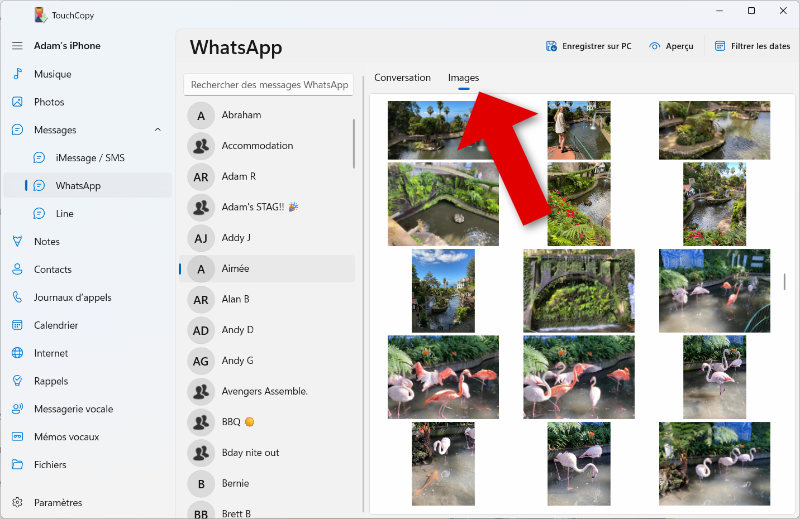Select the flamingo with orange koi photo
800x519 pixels.
coord(443,464)
